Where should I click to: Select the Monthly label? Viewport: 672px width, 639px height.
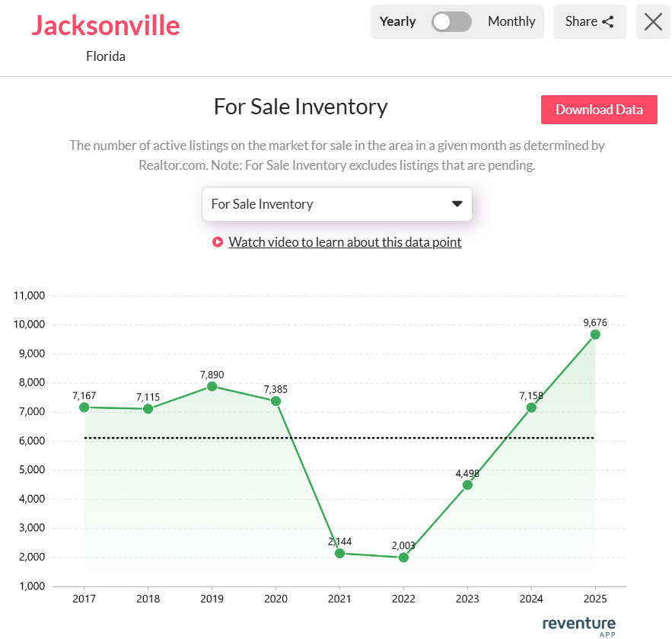511,21
